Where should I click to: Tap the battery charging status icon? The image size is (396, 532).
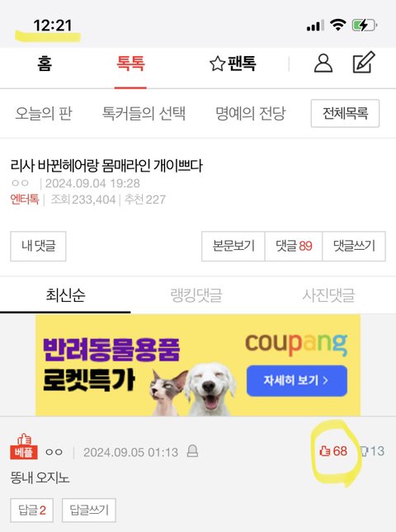[x=365, y=25]
